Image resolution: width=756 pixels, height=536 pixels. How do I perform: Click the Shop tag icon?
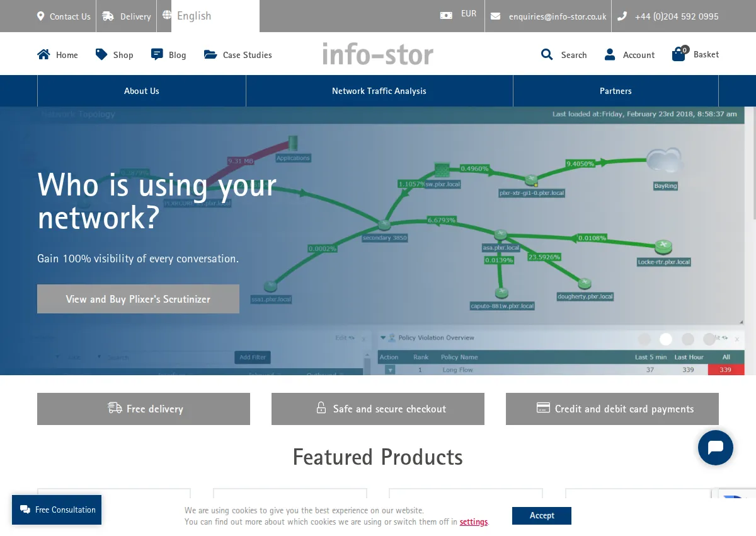pyautogui.click(x=101, y=54)
